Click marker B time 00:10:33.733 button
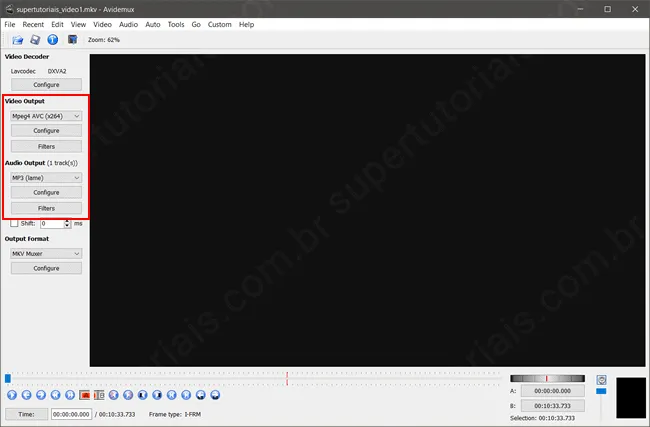 pos(553,406)
